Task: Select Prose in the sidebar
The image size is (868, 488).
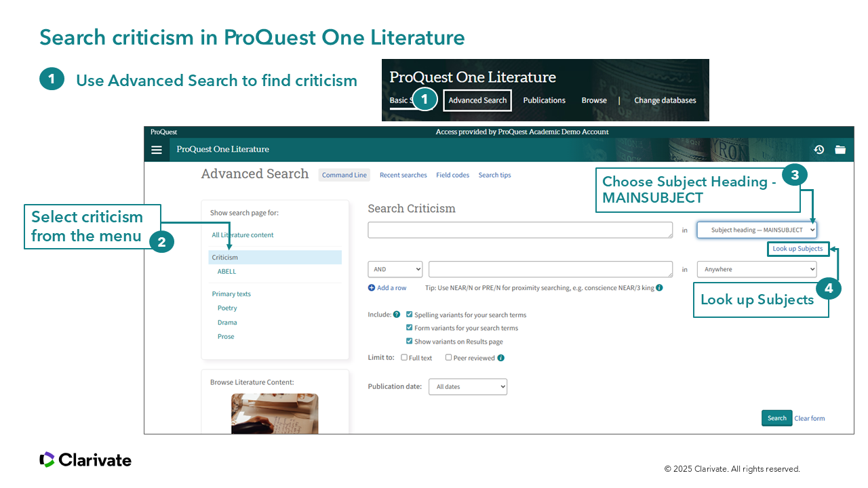Action: click(226, 336)
